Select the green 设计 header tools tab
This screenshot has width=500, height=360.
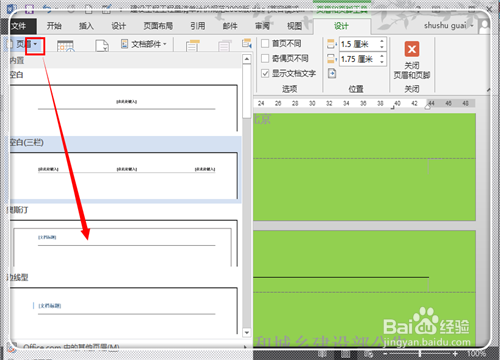(341, 26)
